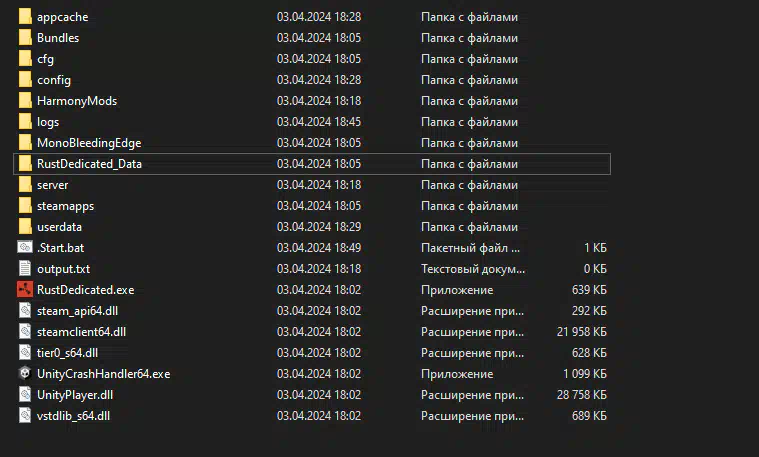The image size is (759, 457).
Task: Select the vstdlib_s64.dll file icon
Action: [25, 415]
